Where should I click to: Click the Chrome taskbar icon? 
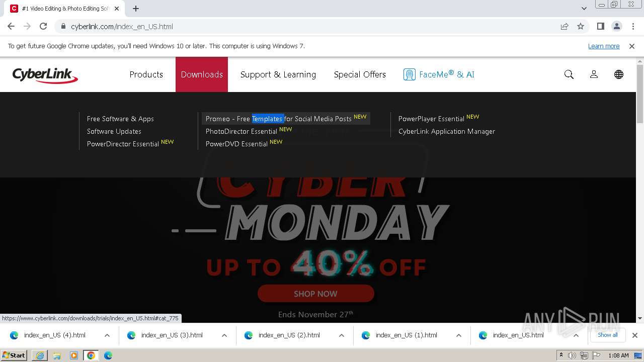(91, 355)
